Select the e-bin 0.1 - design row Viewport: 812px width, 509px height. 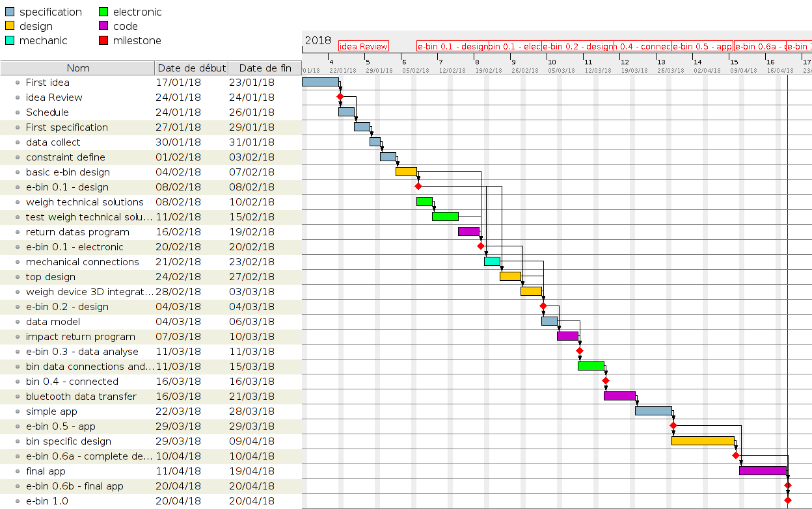(x=151, y=187)
